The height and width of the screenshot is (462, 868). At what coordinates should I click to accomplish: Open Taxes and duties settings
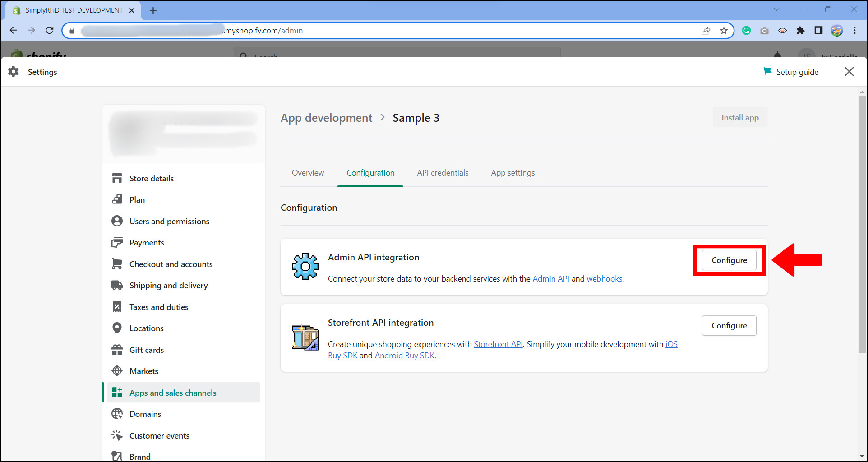[183, 307]
